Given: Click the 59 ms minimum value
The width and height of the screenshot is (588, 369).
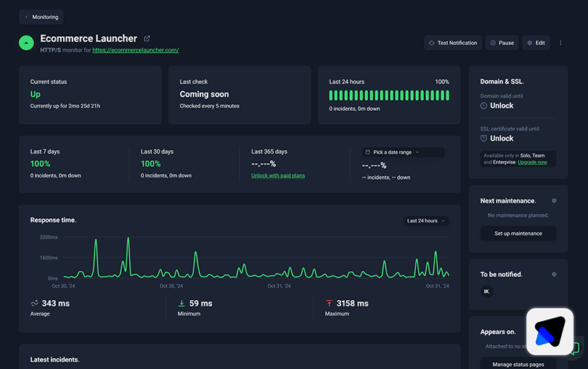Looking at the screenshot, I should pyautogui.click(x=200, y=304).
